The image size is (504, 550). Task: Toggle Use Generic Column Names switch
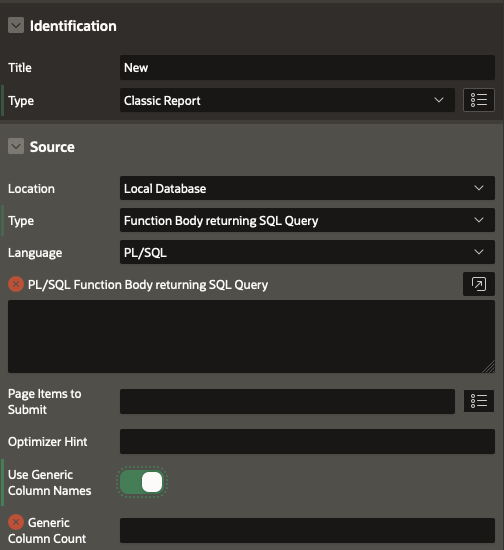tap(142, 482)
